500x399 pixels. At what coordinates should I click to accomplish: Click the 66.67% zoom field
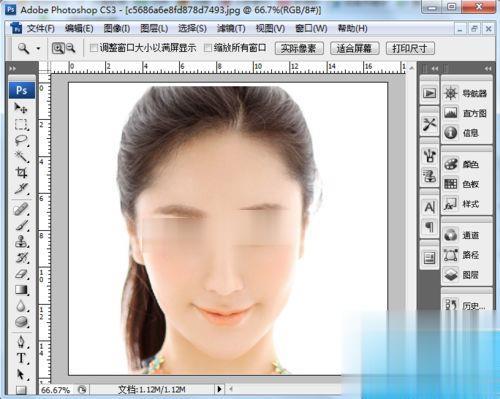point(56,390)
